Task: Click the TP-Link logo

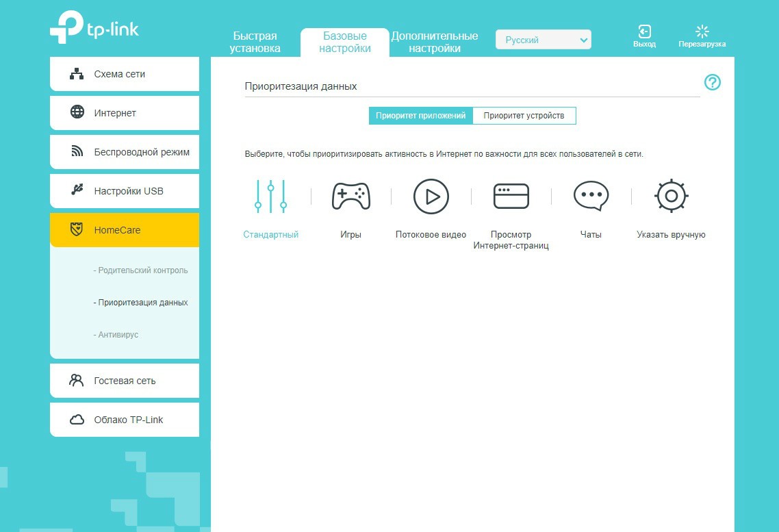Action: click(x=94, y=27)
